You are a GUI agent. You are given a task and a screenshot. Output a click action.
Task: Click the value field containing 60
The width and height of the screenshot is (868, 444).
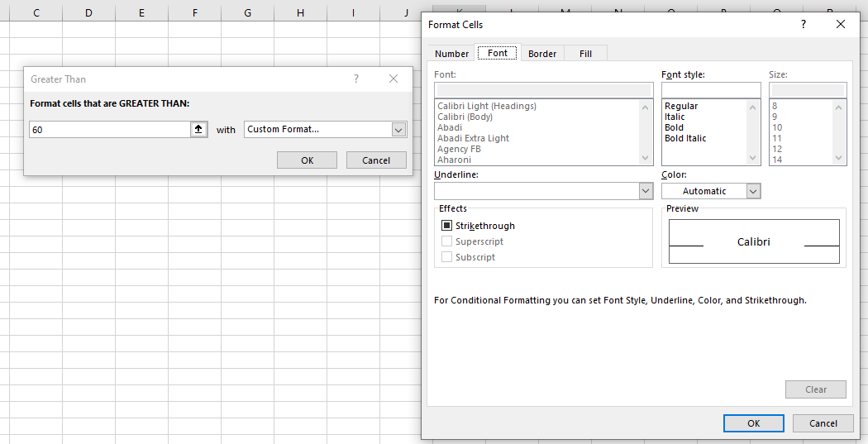(x=109, y=130)
